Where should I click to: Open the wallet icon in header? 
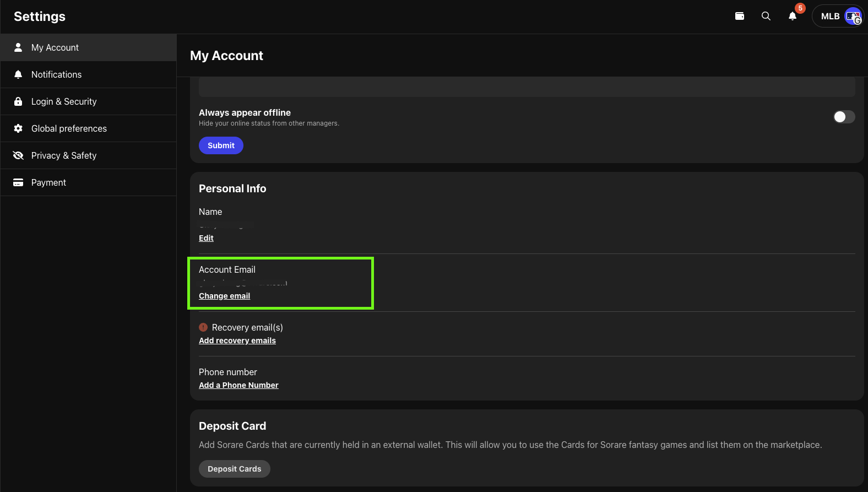pos(740,16)
